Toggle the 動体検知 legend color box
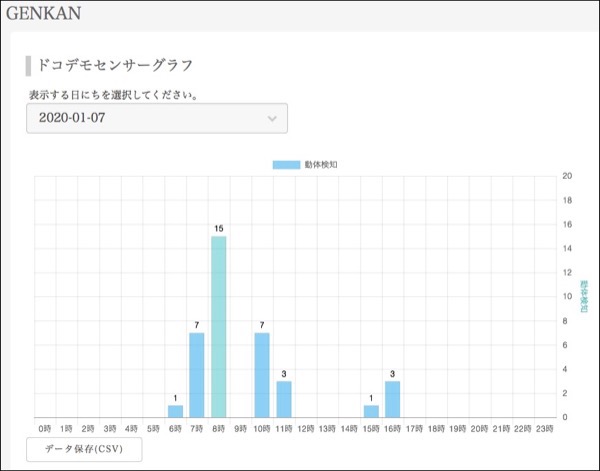This screenshot has width=600, height=471. click(286, 164)
